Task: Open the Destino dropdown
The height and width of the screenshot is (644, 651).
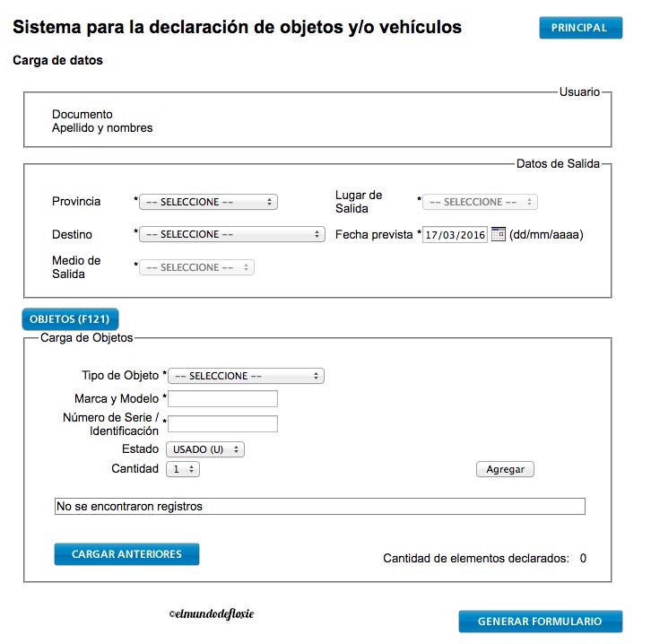Action: pos(232,235)
